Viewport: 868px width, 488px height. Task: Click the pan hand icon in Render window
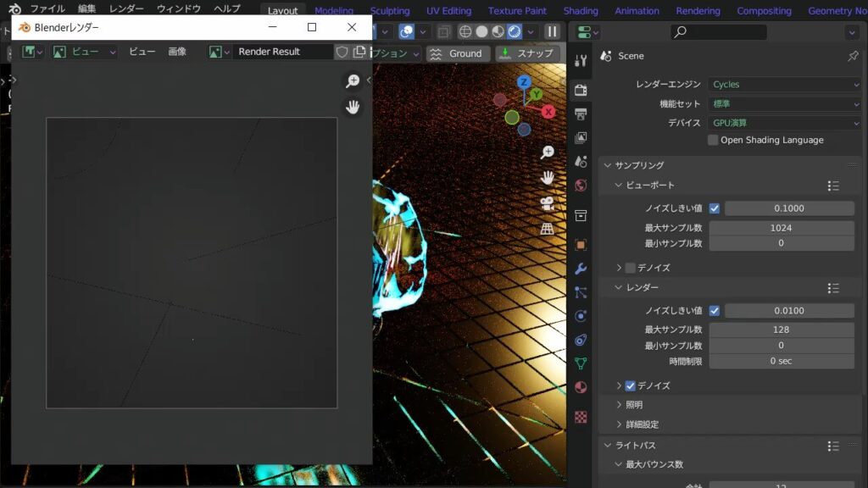click(x=353, y=106)
